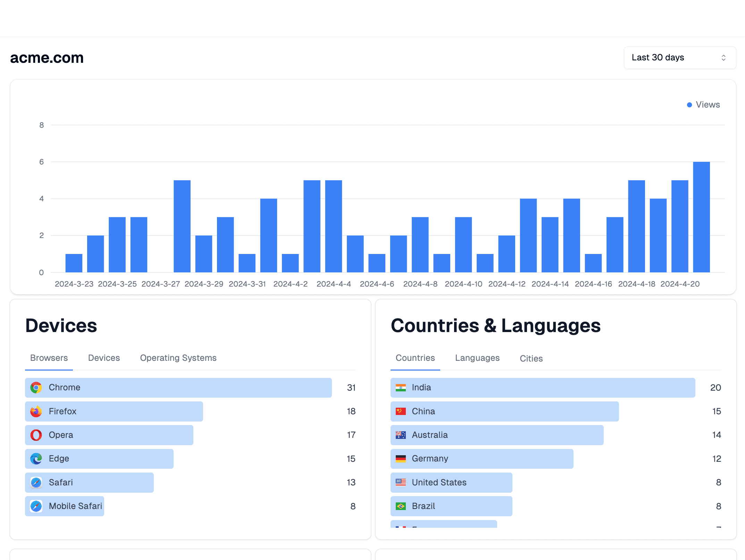Click the India flag icon

[401, 388]
